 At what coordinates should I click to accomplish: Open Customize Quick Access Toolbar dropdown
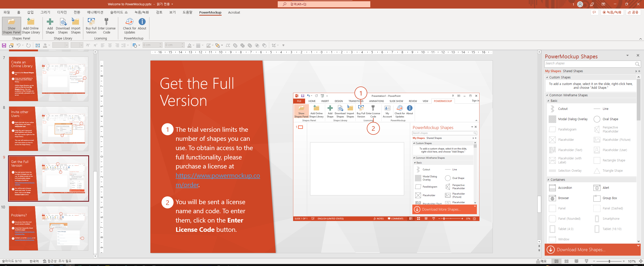284,46
